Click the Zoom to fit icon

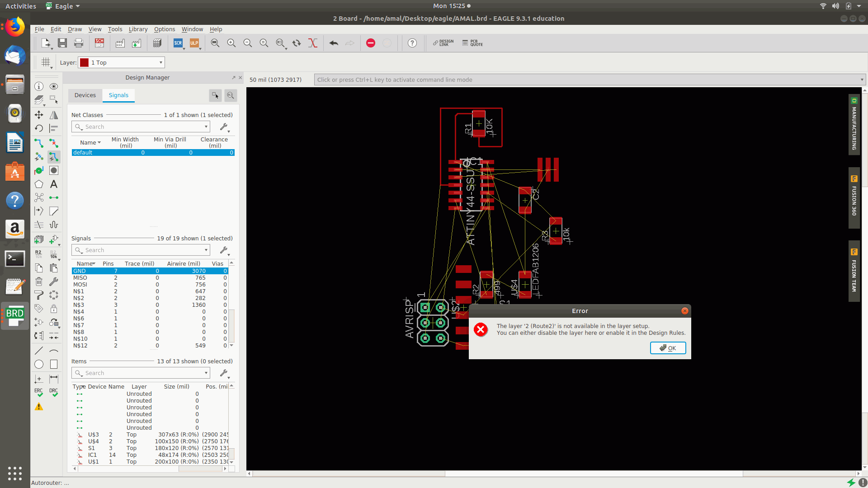pos(215,43)
